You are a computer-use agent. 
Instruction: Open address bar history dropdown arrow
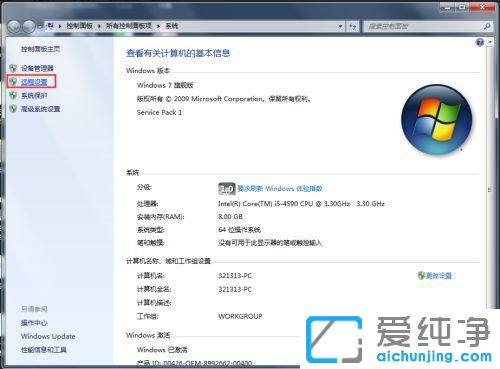click(x=340, y=26)
